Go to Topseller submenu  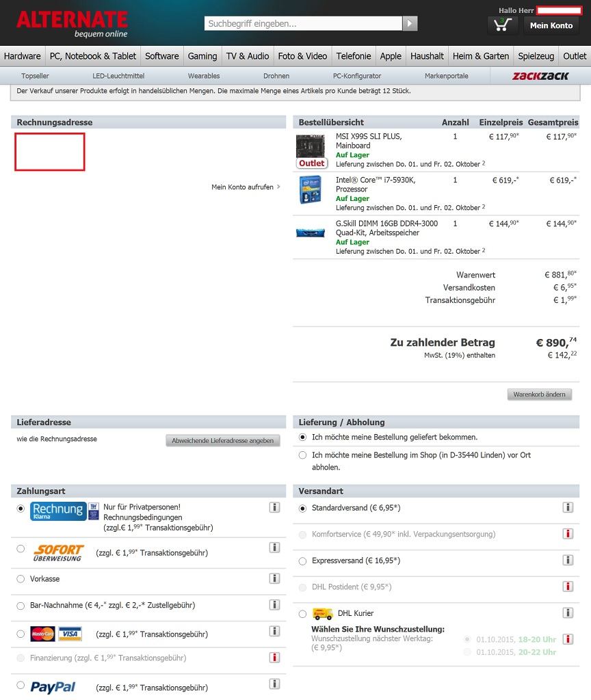[x=35, y=76]
